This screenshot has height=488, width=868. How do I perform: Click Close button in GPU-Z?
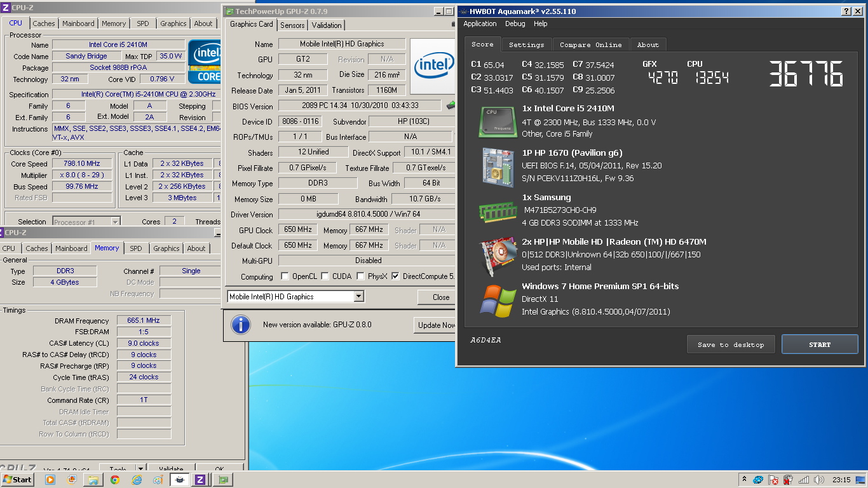point(436,297)
